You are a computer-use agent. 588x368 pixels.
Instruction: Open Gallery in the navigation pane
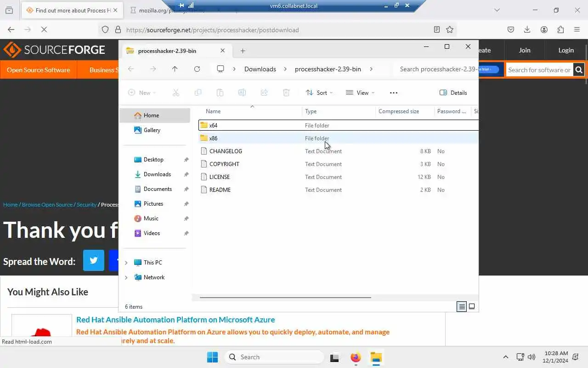point(155,130)
